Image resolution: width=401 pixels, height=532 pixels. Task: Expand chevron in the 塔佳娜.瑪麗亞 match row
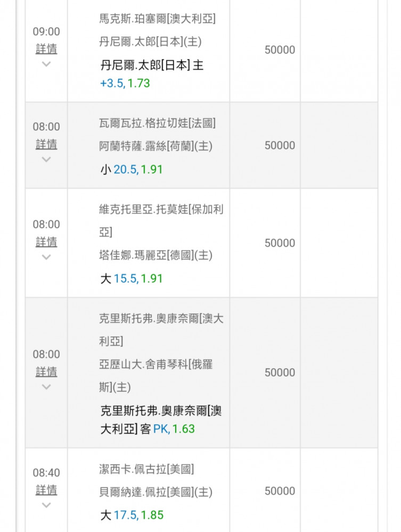coord(46,256)
